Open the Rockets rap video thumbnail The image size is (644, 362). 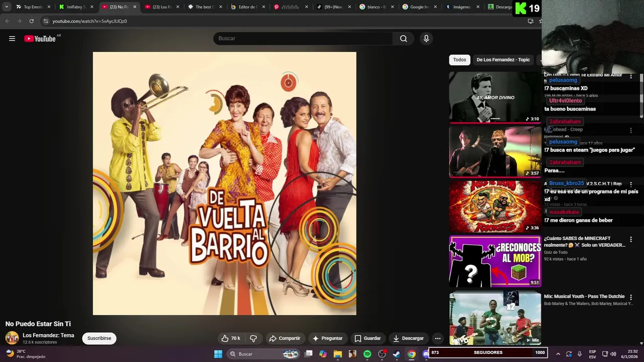(x=495, y=207)
